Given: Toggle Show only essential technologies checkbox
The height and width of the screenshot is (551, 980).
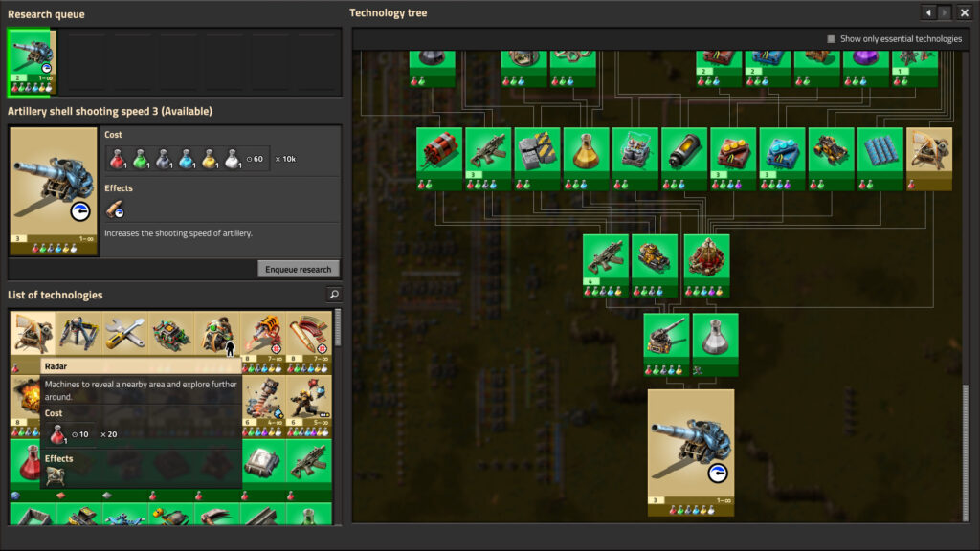Looking at the screenshot, I should (831, 39).
